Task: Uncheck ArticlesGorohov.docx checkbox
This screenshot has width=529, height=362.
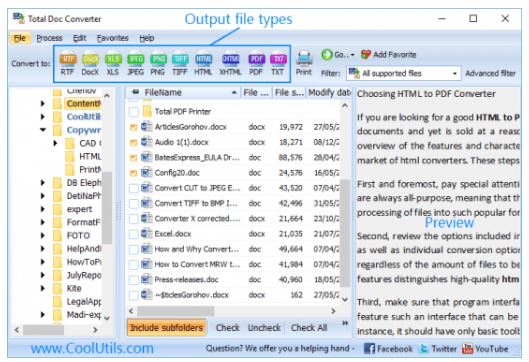Action: coord(134,127)
